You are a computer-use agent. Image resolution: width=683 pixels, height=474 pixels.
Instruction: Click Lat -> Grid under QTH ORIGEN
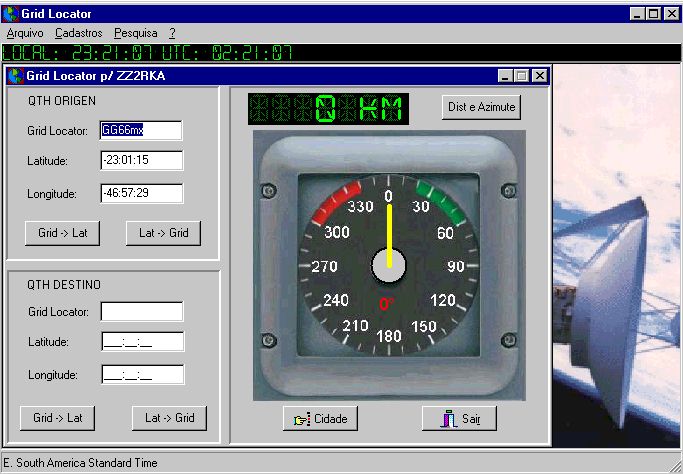(x=163, y=233)
